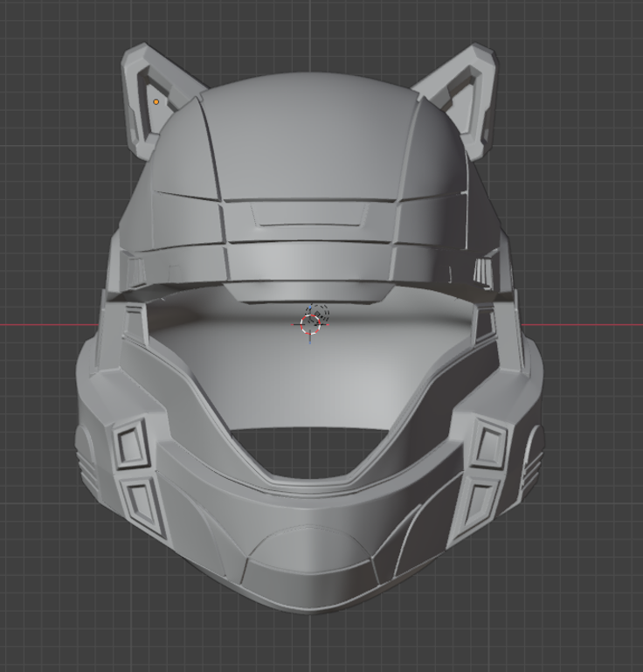Click the trapezoid recessed panel on forehead

click(x=309, y=216)
